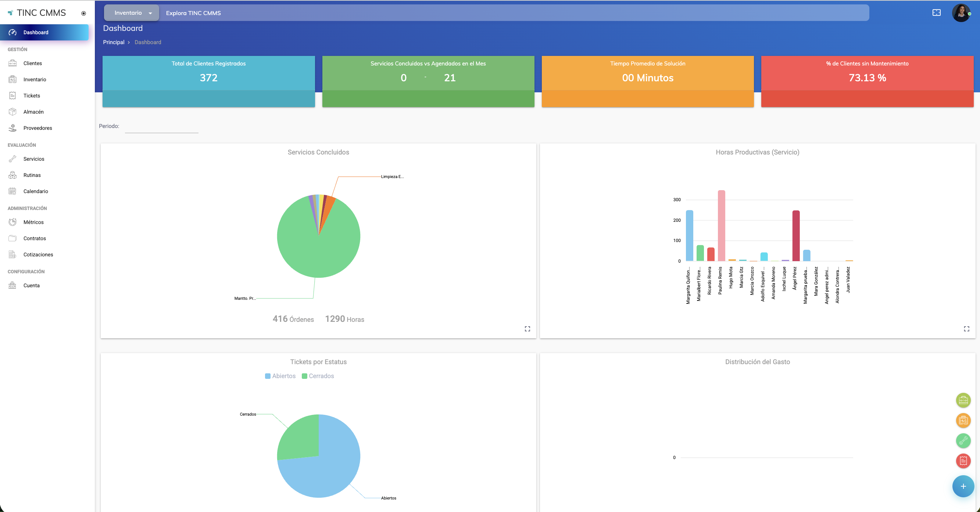Open the Servicios wrench icon
Viewport: 980px width, 512px height.
pos(12,159)
